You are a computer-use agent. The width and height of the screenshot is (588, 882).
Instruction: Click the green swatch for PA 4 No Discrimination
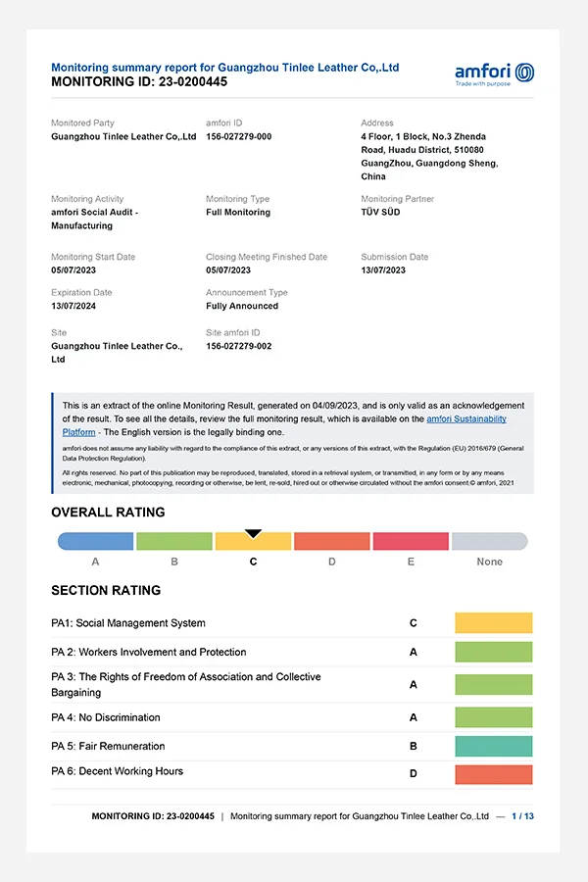(x=493, y=717)
